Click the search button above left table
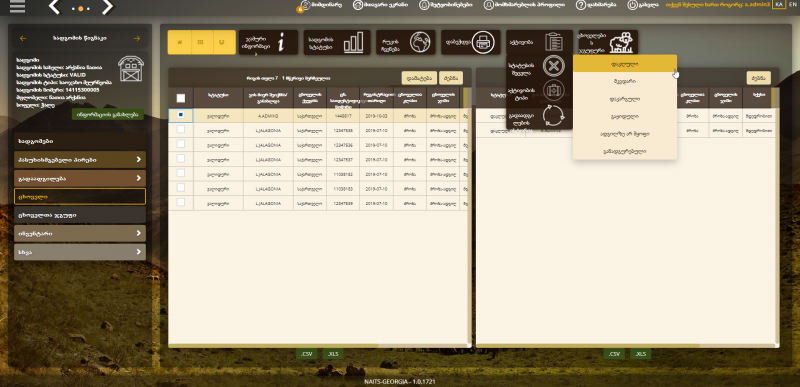The image size is (800, 387). point(451,78)
